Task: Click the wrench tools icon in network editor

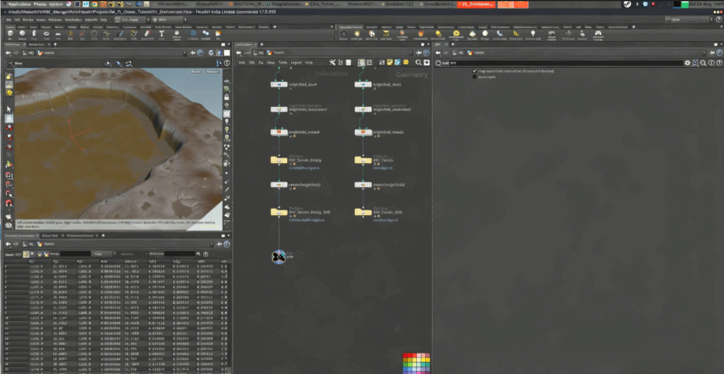Action: [332, 62]
